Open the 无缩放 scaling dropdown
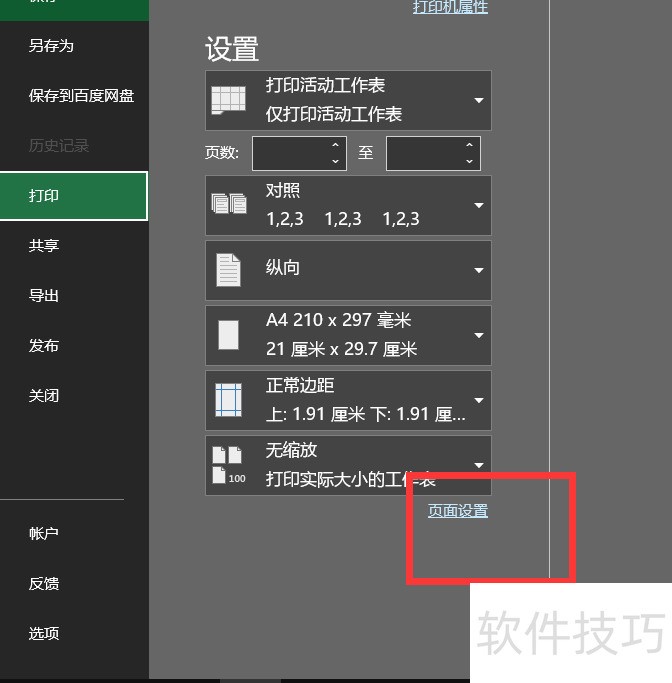Viewport: 672px width, 683px height. [348, 465]
